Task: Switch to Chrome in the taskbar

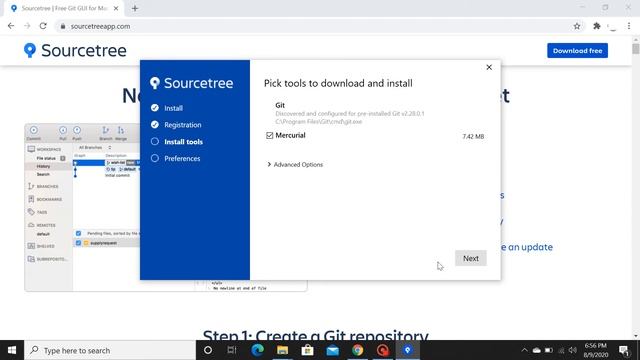Action: [358, 350]
